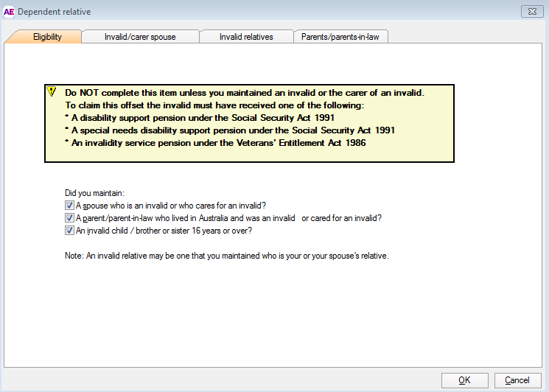Image resolution: width=549 pixels, height=392 pixels.
Task: Close the Dependent relative dialog
Action: (532, 12)
